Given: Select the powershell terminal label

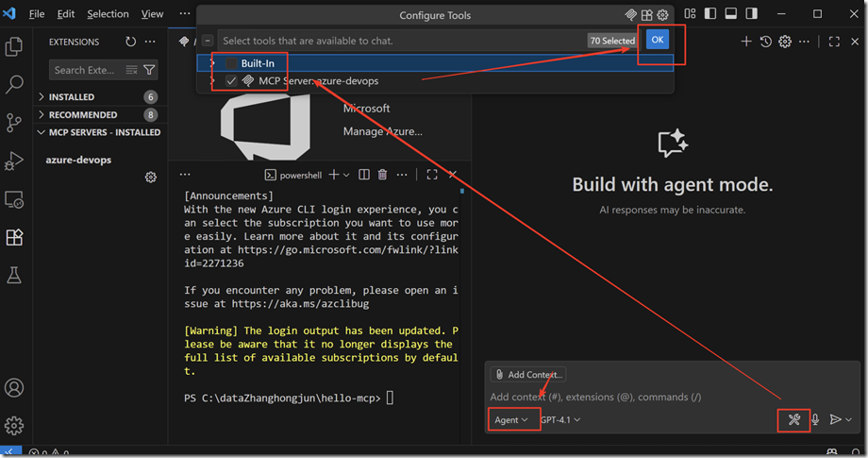Looking at the screenshot, I should tap(293, 175).
